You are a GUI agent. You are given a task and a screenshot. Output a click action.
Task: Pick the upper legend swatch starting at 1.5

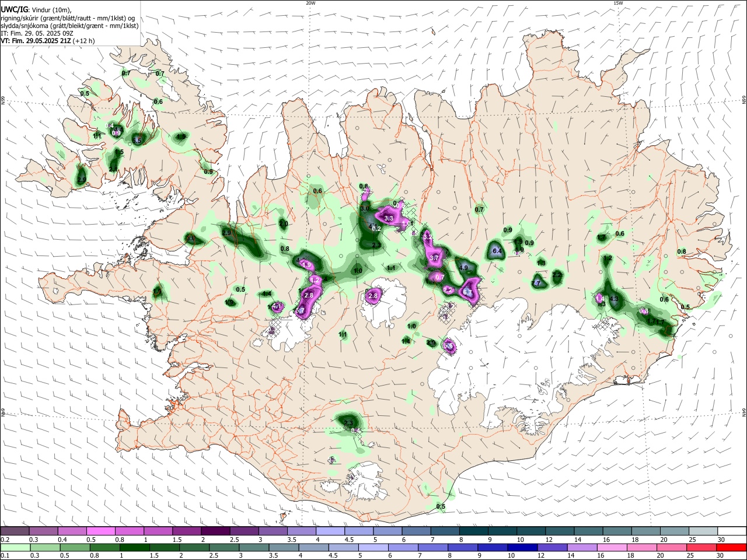186,531
